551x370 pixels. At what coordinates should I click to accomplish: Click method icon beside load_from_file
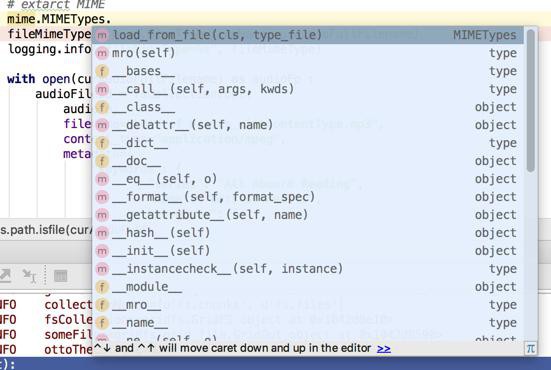102,35
